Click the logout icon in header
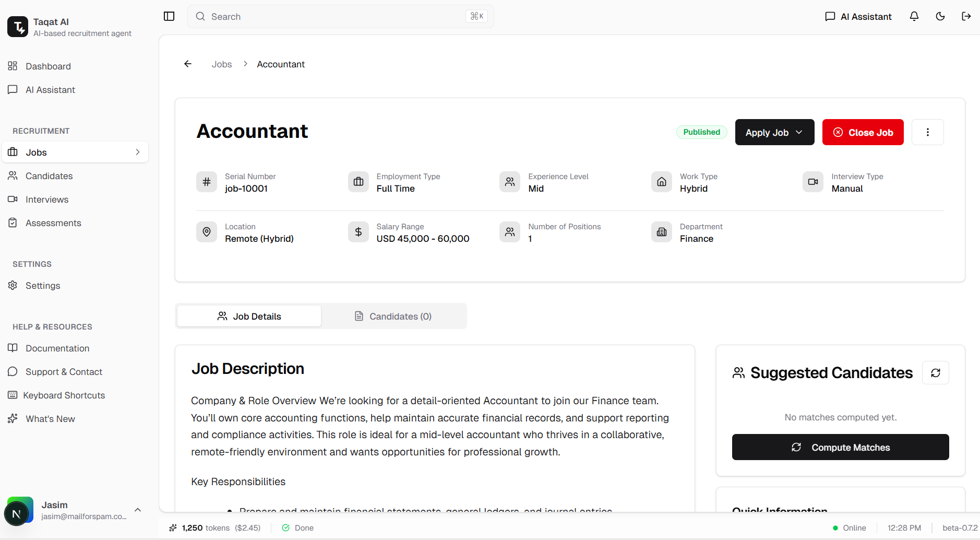The image size is (980, 540). [966, 16]
